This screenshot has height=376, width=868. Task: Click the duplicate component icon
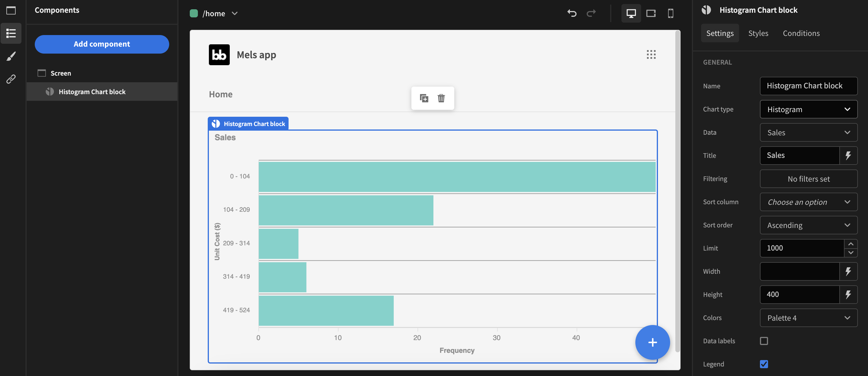tap(424, 98)
